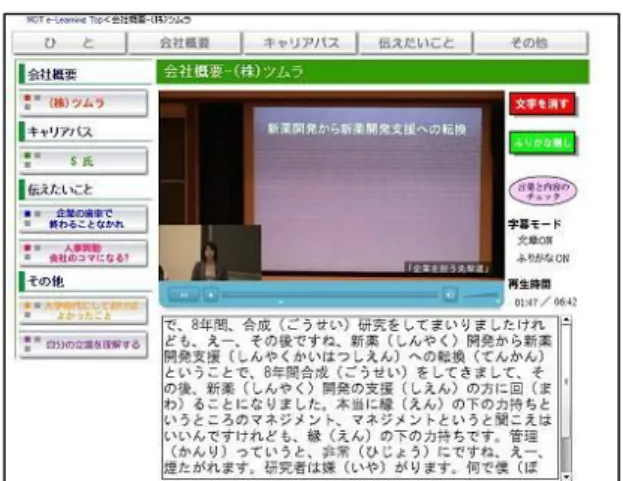This screenshot has height=481, width=623.
Task: Click the green 会社概要-(株)ツムラ title bar
Action: (x=373, y=72)
